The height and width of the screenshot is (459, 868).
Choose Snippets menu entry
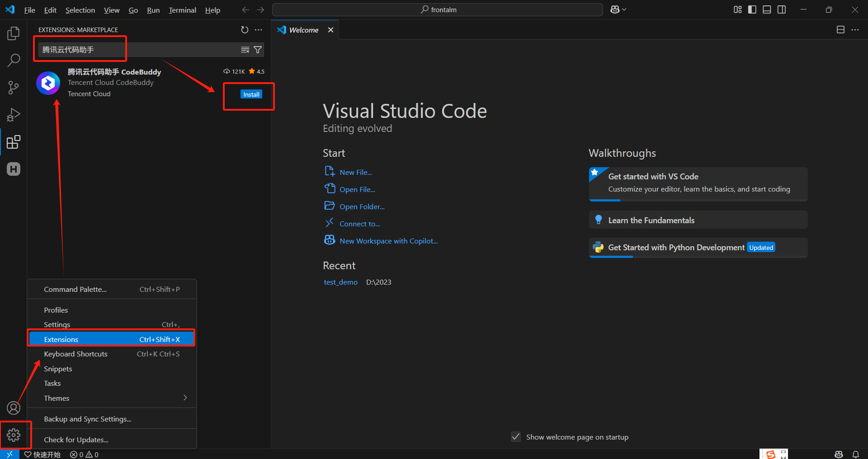coord(112,369)
